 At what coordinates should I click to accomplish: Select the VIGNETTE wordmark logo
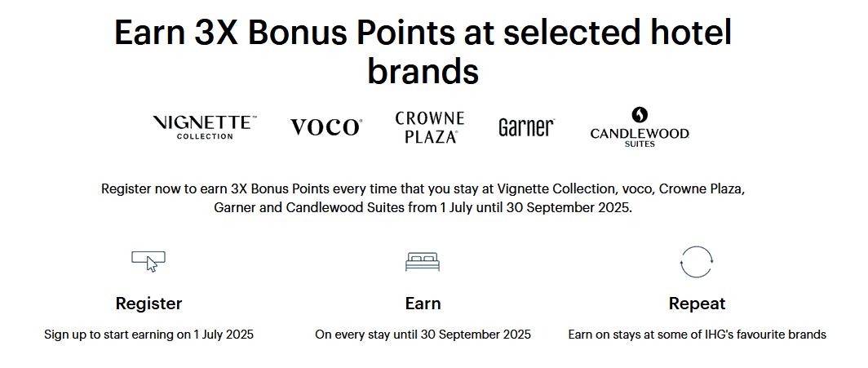pos(204,122)
